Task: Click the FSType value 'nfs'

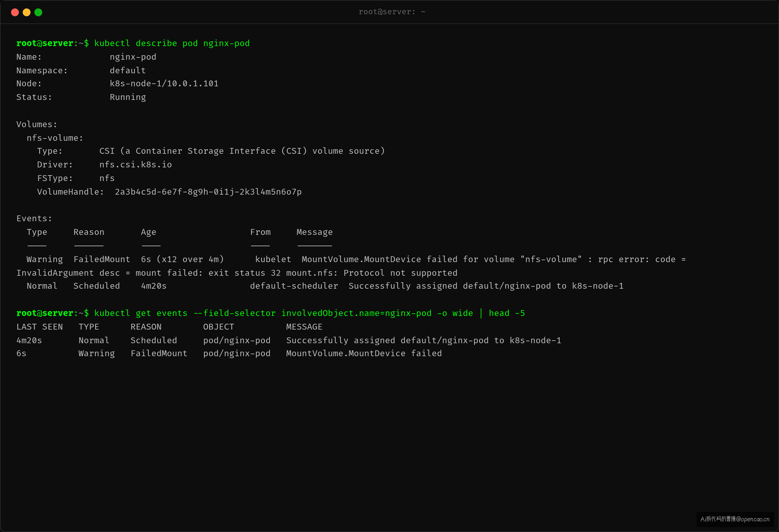Action: 107,178
